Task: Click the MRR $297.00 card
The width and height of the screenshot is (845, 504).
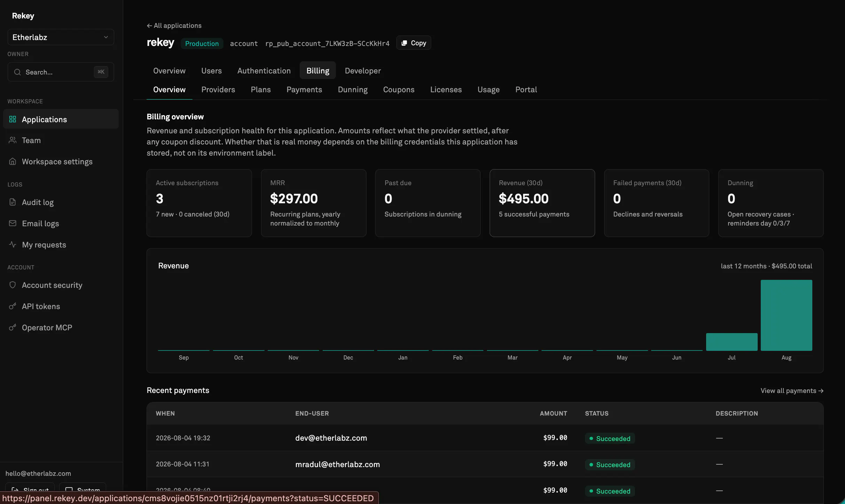Action: 314,203
